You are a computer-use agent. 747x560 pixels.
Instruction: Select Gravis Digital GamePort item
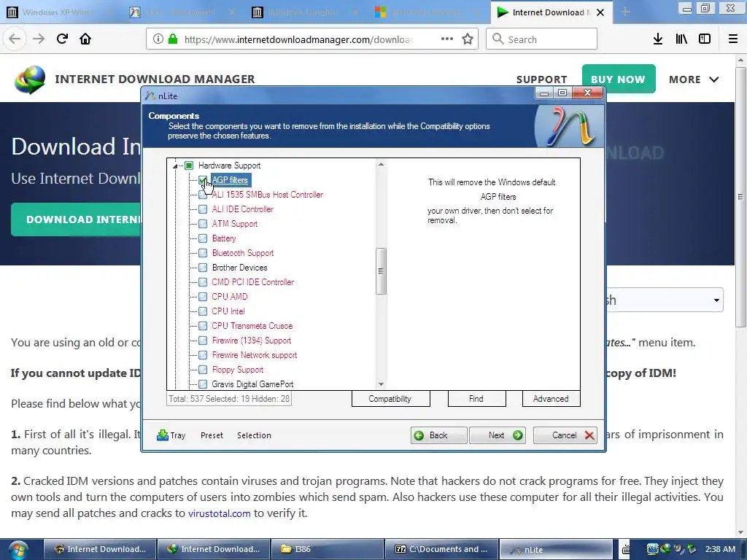click(252, 384)
